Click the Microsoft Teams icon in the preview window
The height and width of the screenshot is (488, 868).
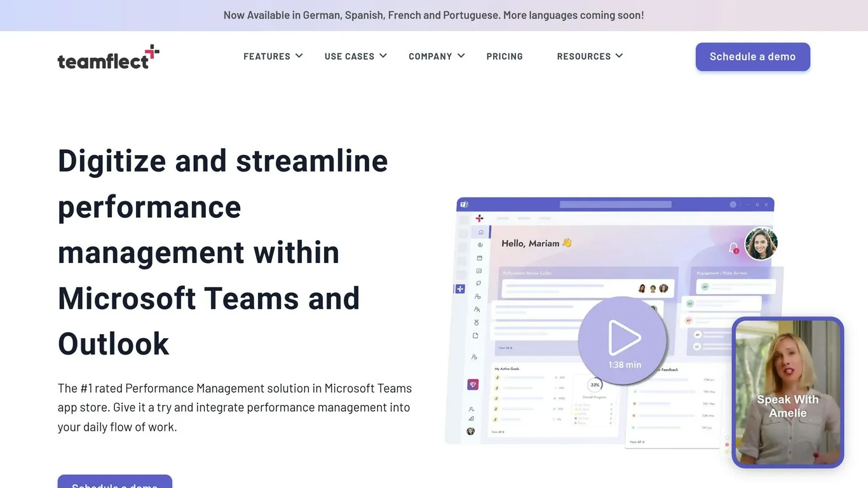click(x=464, y=205)
